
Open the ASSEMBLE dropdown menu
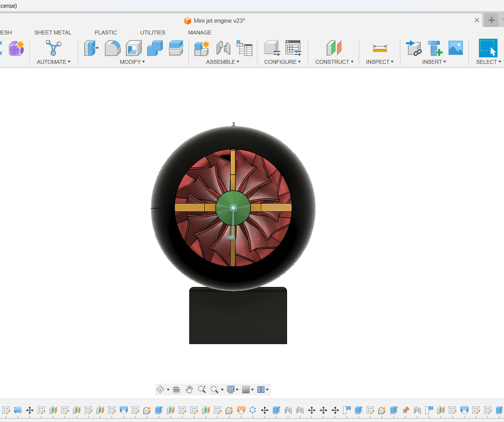pos(222,62)
